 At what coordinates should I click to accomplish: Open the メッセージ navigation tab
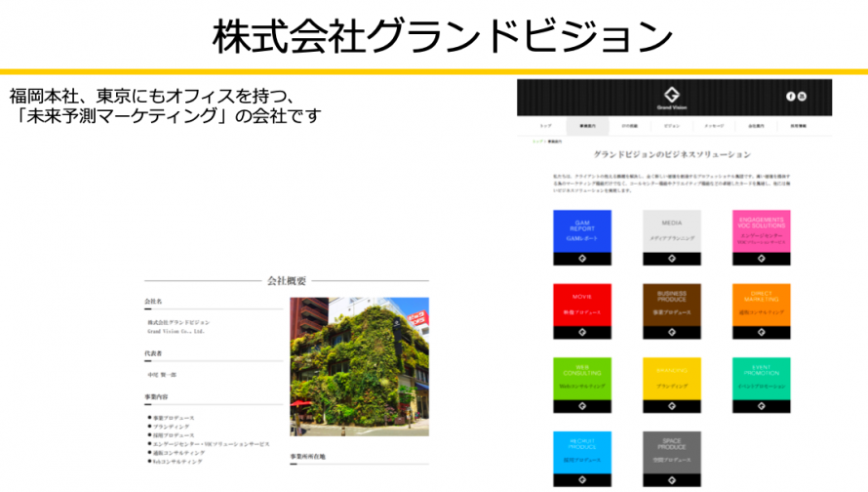pyautogui.click(x=714, y=126)
